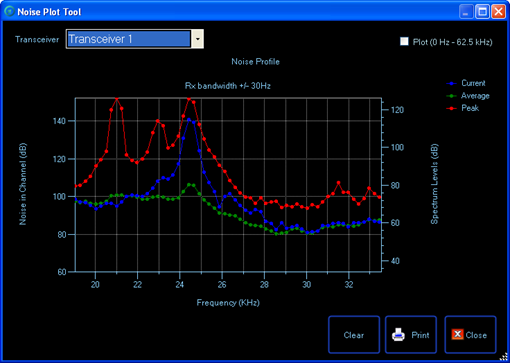Image resolution: width=510 pixels, height=363 pixels.
Task: Click the 24 tick on frequency axis
Action: (180, 285)
